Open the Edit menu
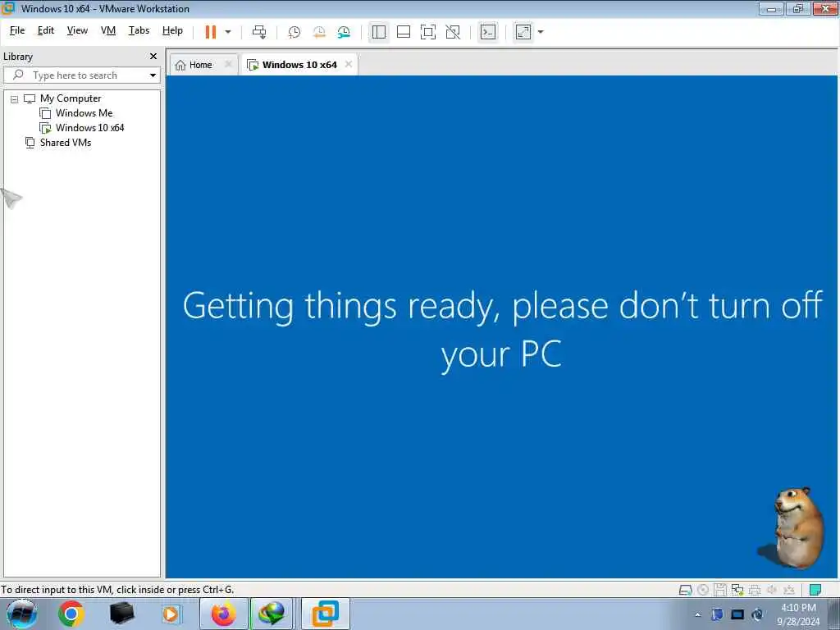 click(x=46, y=30)
